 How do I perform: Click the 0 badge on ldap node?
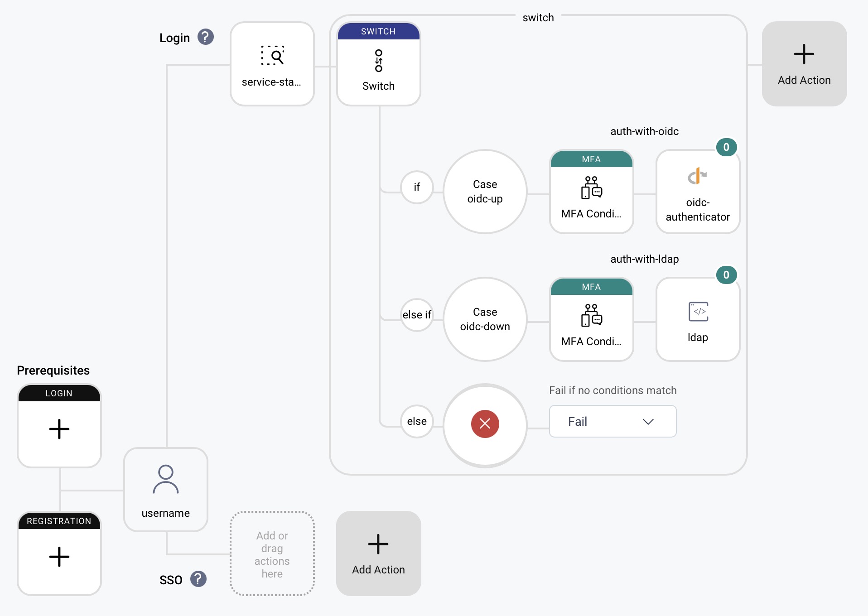tap(726, 275)
